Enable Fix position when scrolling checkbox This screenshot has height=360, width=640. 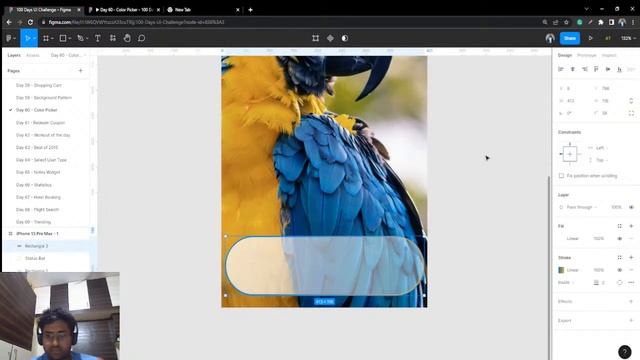coord(561,176)
